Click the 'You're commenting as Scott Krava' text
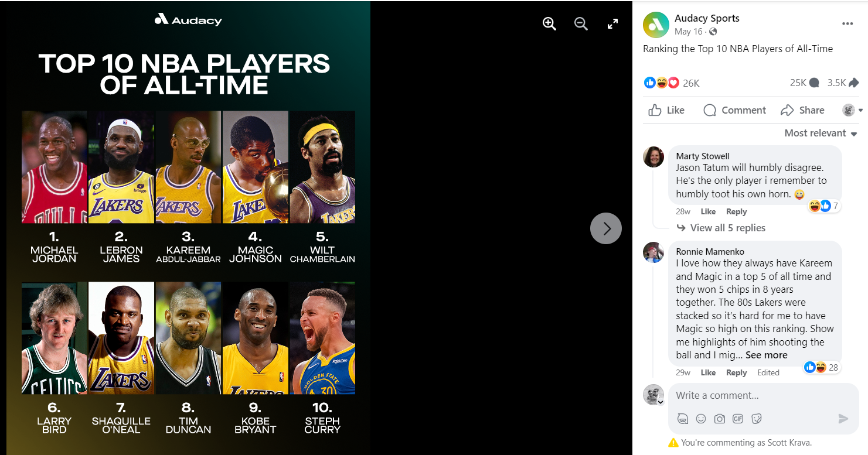This screenshot has width=868, height=455. click(747, 443)
